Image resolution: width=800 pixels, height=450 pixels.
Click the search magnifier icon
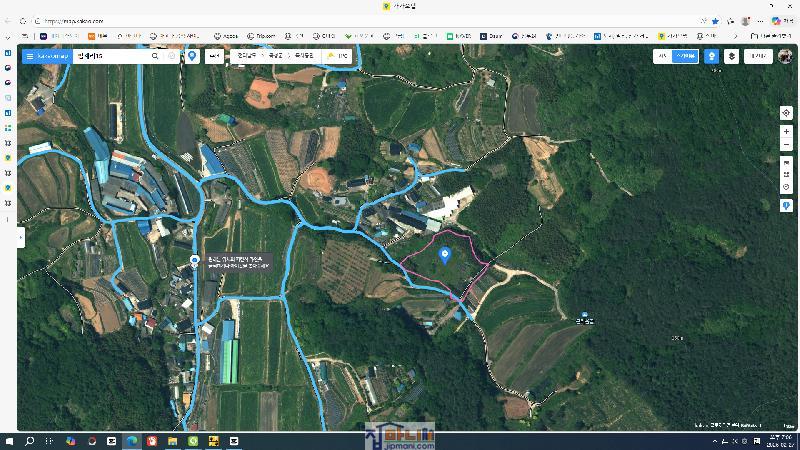point(155,56)
